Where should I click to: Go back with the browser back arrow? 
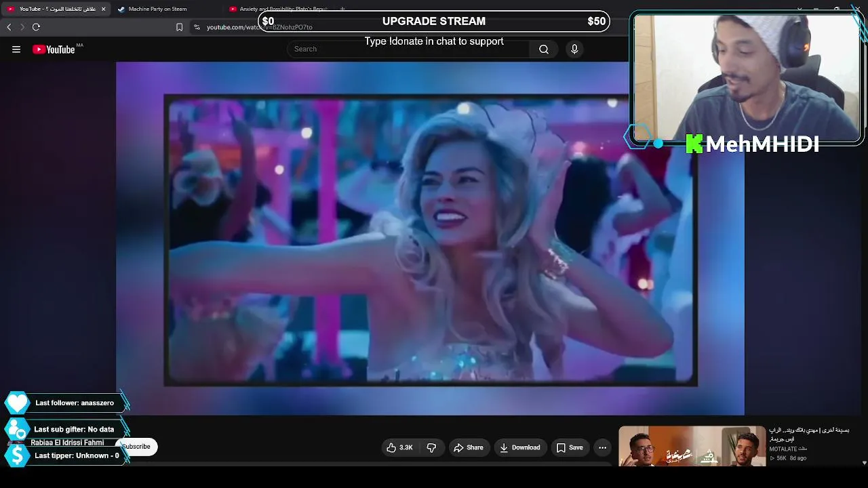pyautogui.click(x=9, y=27)
